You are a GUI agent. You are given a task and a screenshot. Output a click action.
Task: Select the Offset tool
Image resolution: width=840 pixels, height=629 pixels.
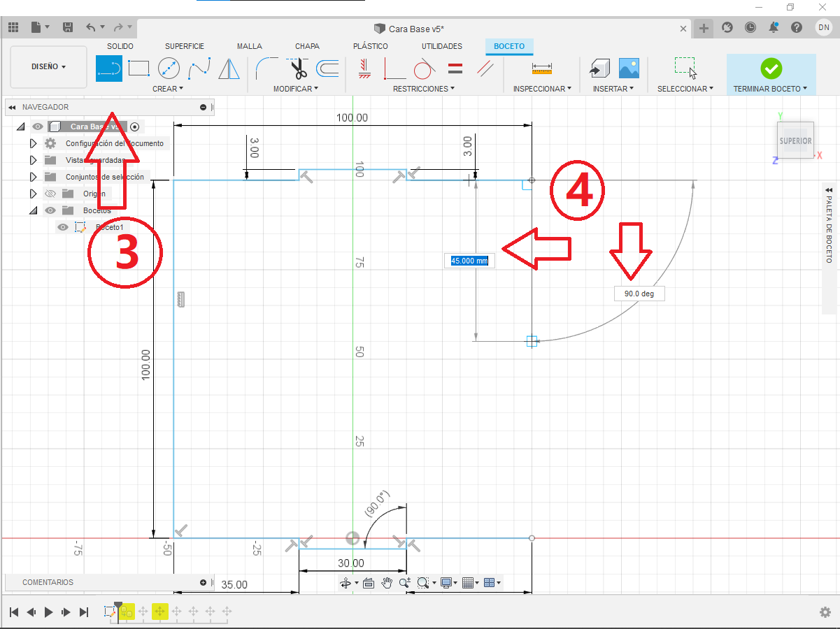pyautogui.click(x=327, y=68)
